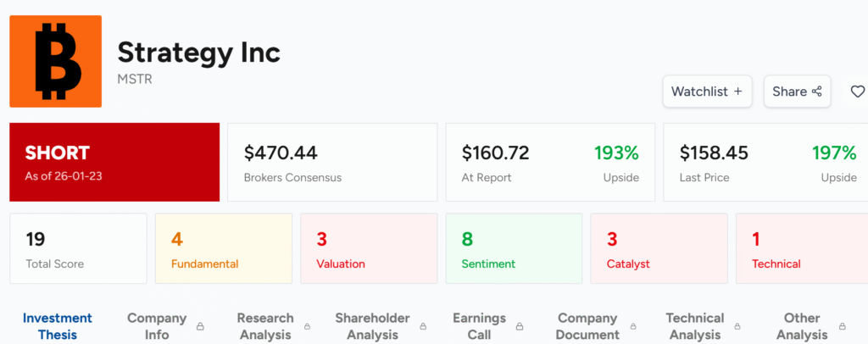Click the heart favorite icon
Viewport: 868px width, 344px height.
pyautogui.click(x=857, y=92)
